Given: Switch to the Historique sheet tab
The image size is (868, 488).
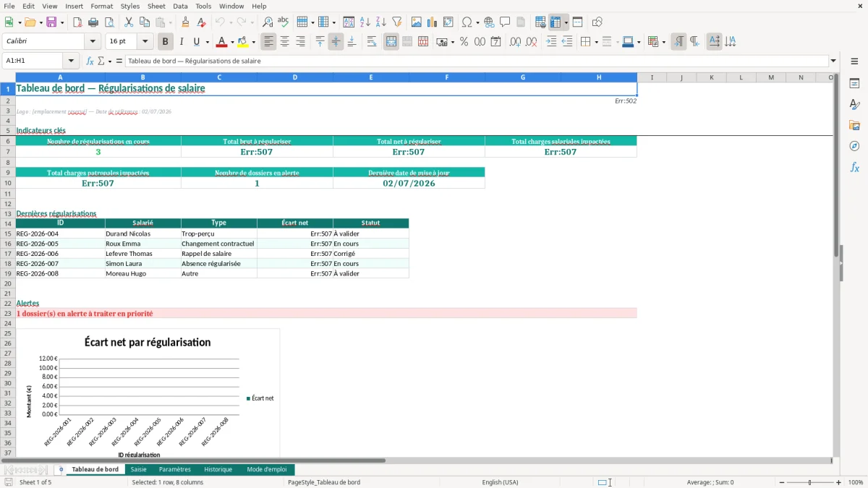Looking at the screenshot, I should click(218, 469).
